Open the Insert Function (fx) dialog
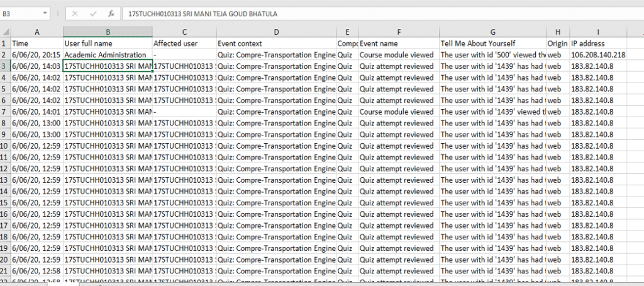This screenshot has width=644, height=286. click(x=111, y=13)
